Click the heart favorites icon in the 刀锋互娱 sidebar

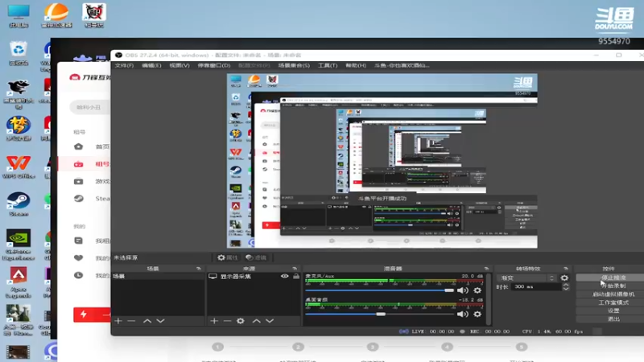click(x=78, y=257)
